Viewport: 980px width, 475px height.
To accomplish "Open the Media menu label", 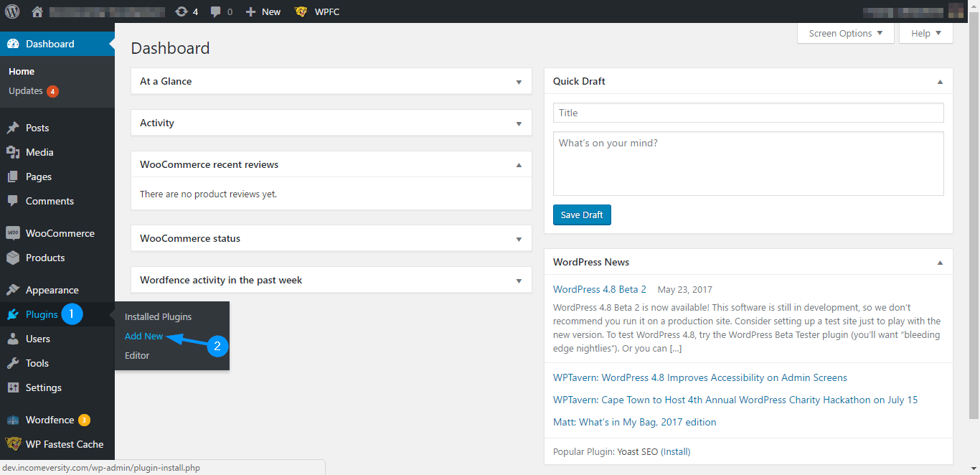I will point(39,152).
